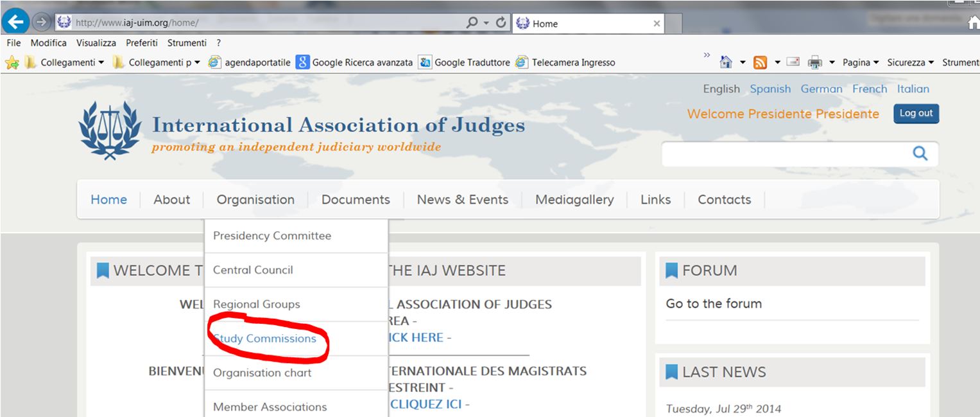
Task: Select Presidency Committee from the dropdown
Action: [x=296, y=236]
